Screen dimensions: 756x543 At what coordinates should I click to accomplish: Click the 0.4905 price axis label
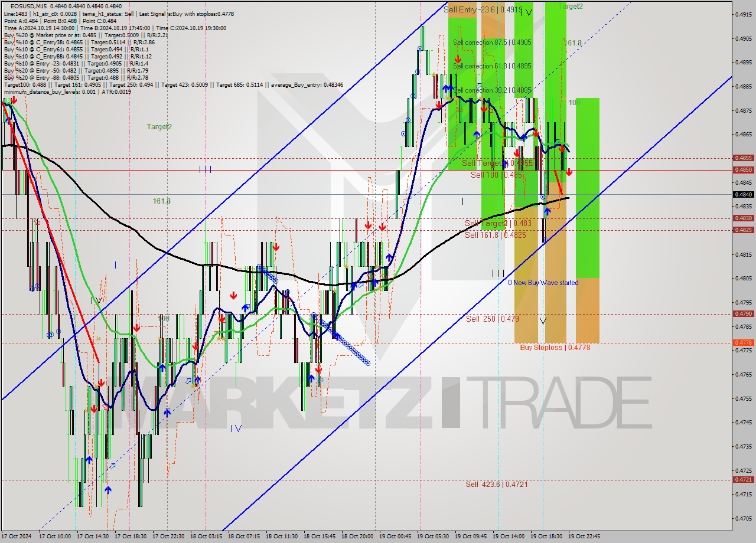[x=744, y=38]
